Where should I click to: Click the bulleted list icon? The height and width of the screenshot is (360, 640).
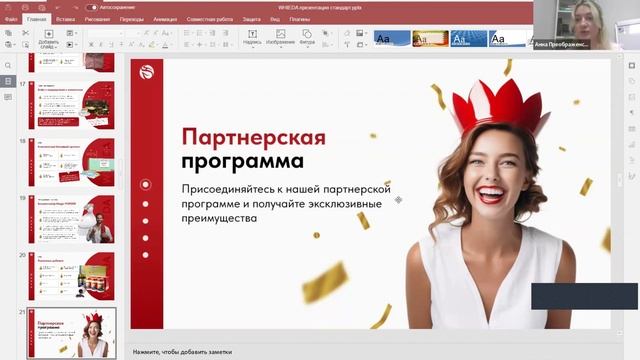[188, 33]
